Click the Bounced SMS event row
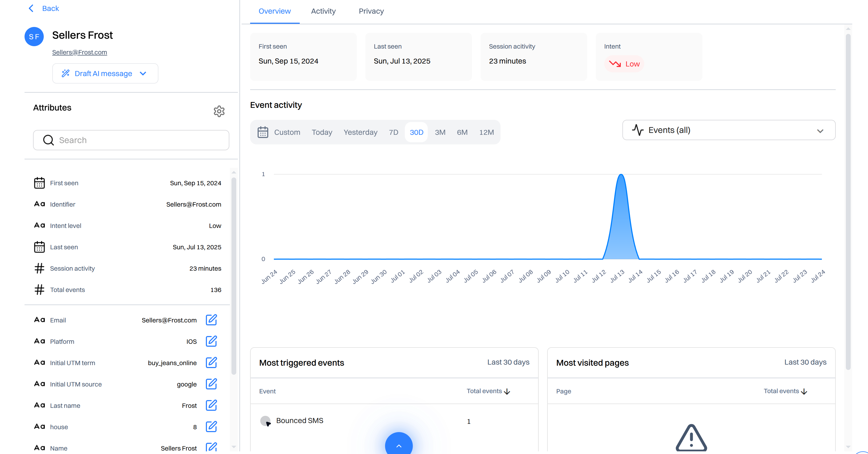 pos(394,421)
